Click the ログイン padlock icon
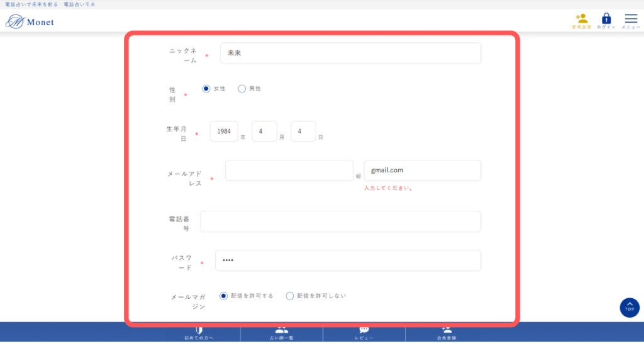644x346 pixels. click(x=606, y=21)
